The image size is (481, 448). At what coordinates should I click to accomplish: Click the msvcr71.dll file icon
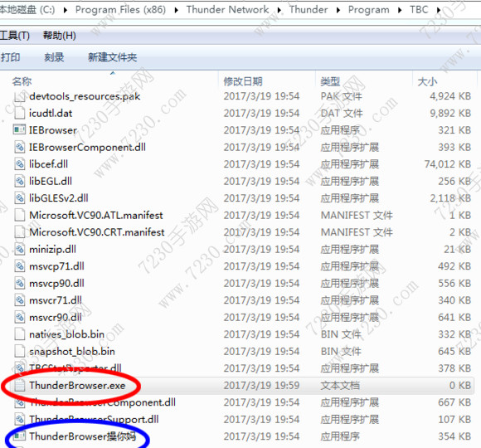pyautogui.click(x=20, y=300)
